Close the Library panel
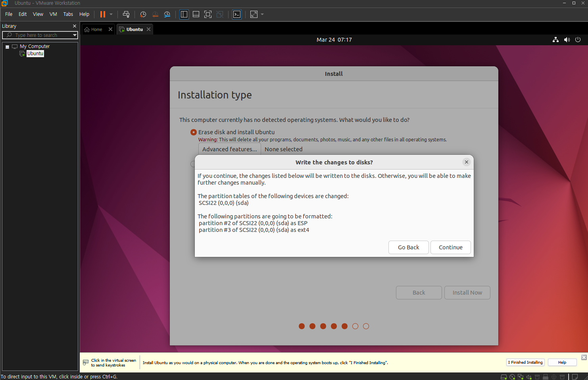Viewport: 588px width, 380px height. coord(75,26)
